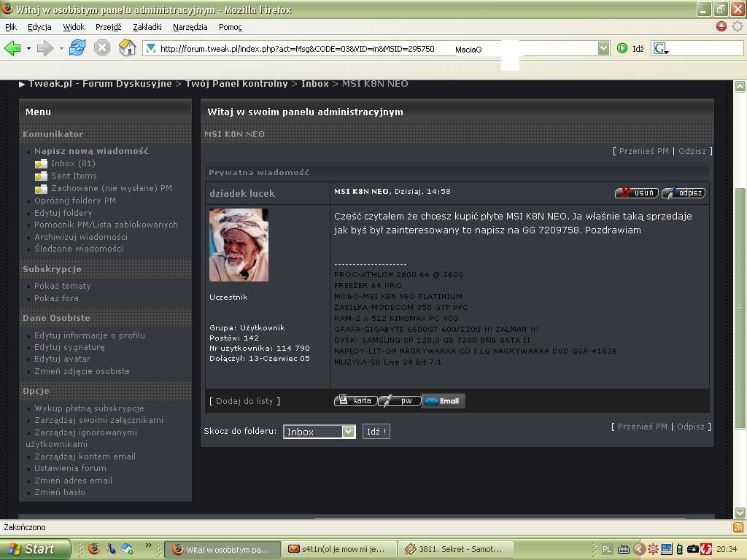Click 'Zmień hasło' link in menu
This screenshot has width=747, height=560.
coord(60,492)
